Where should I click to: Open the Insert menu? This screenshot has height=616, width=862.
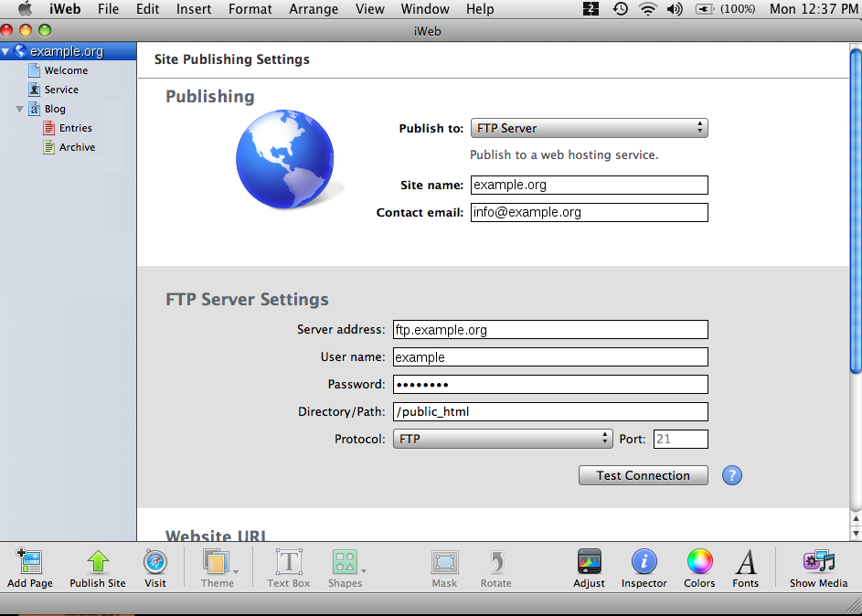pyautogui.click(x=194, y=9)
